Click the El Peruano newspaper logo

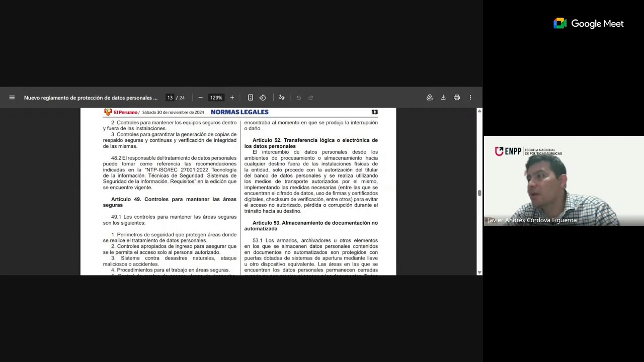click(121, 112)
